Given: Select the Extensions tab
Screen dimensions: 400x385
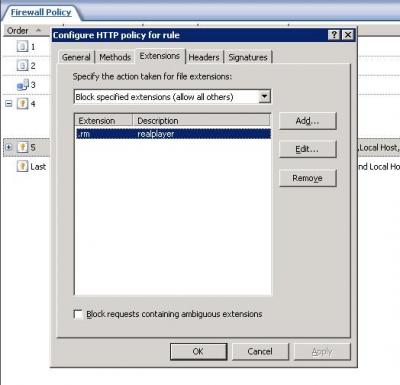Looking at the screenshot, I should pos(160,56).
